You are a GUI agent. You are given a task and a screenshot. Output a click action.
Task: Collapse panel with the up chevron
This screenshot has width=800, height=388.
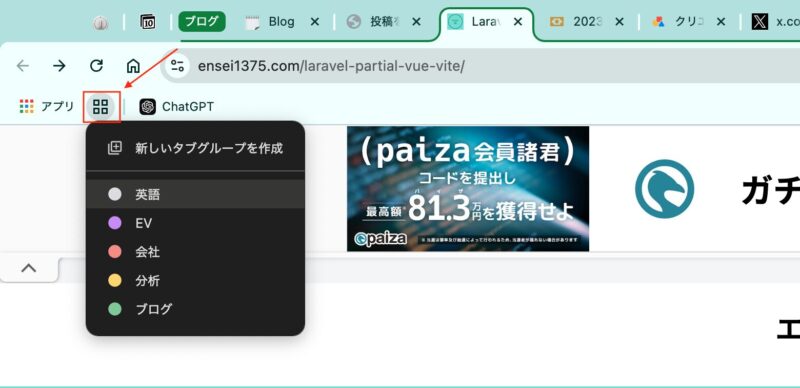29,268
